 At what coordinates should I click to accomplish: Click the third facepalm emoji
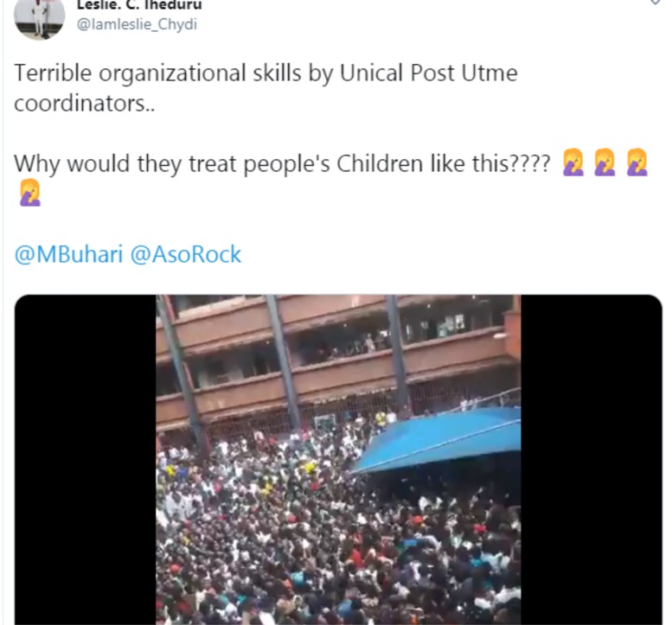(x=637, y=163)
